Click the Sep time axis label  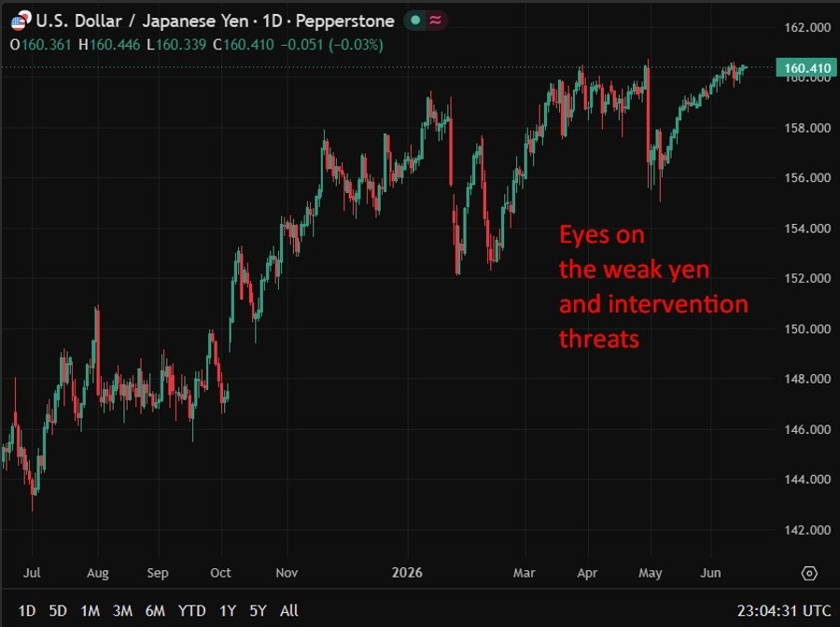tap(158, 573)
